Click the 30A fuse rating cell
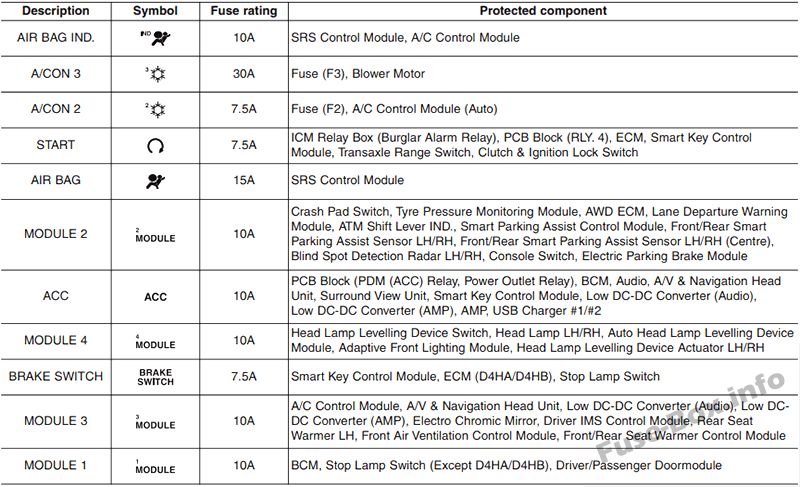 pyautogui.click(x=244, y=73)
